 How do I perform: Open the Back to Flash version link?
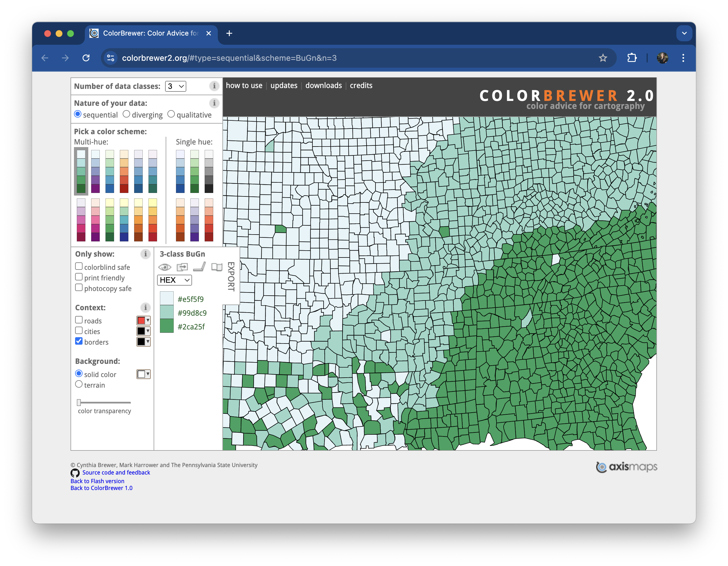97,481
